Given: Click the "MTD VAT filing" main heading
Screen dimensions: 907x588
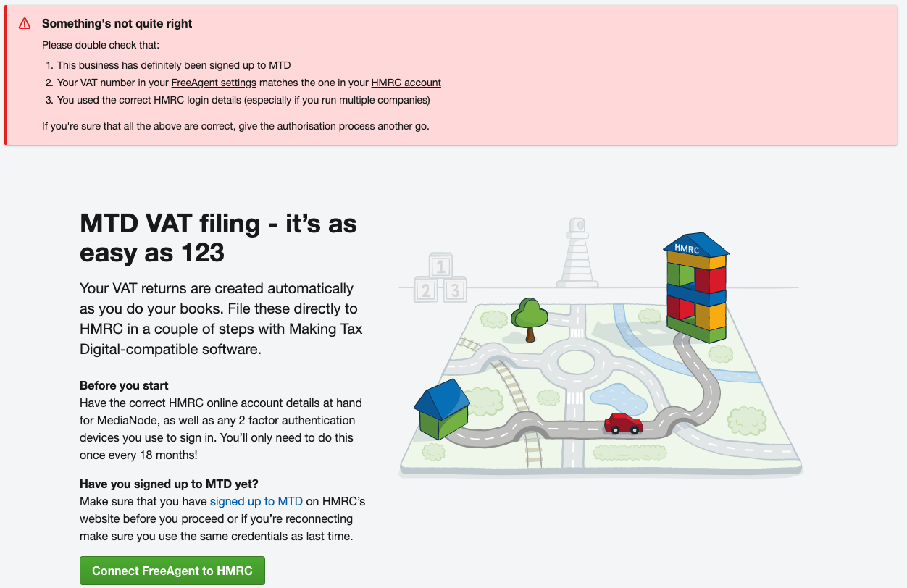Looking at the screenshot, I should [x=218, y=238].
